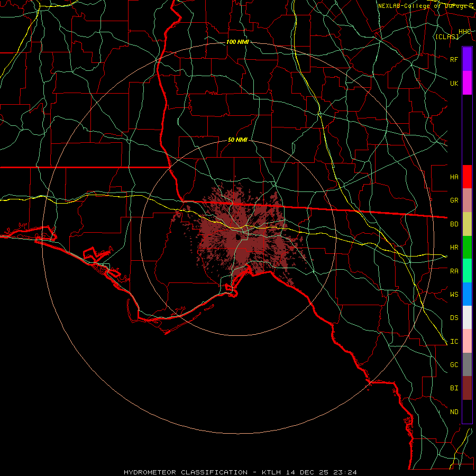The width and height of the screenshot is (476, 476).
Task: Click the DS legend label
Action: click(x=454, y=317)
